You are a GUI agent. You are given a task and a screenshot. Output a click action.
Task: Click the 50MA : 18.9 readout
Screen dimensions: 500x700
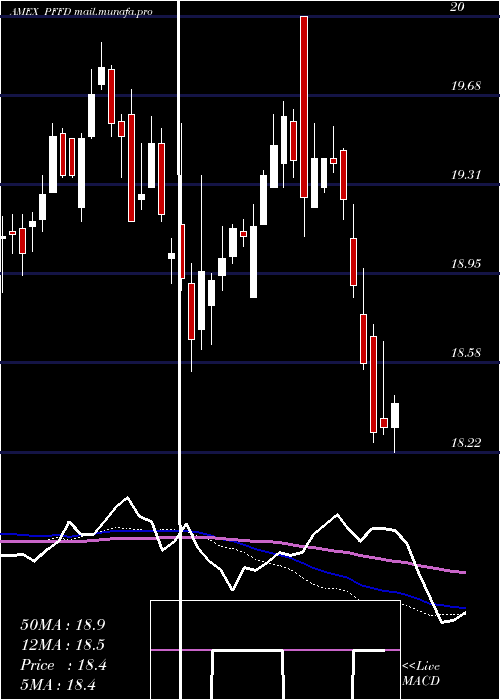63,625
